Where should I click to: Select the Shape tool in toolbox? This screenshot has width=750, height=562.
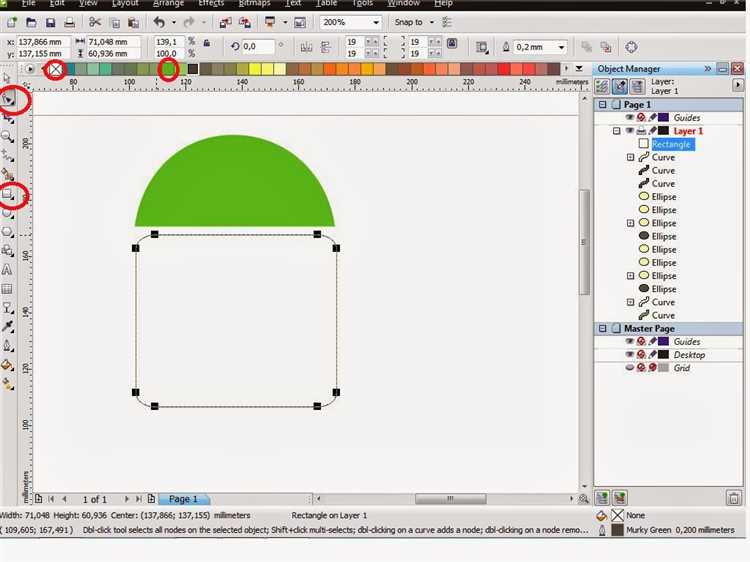[x=8, y=99]
